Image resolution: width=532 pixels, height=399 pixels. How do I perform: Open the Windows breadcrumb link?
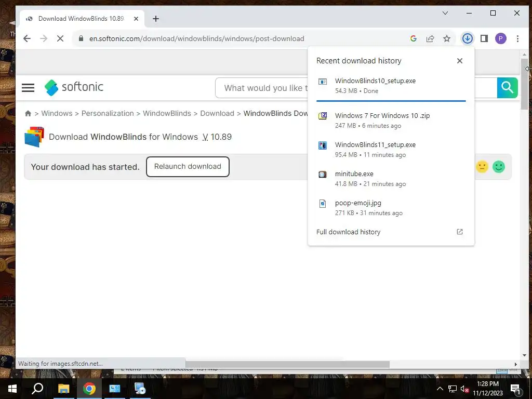pos(57,113)
